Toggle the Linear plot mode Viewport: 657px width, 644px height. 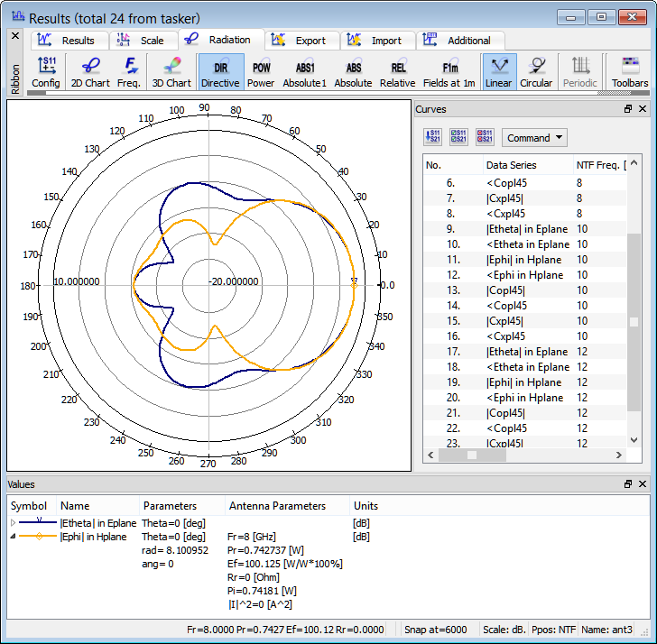(498, 72)
